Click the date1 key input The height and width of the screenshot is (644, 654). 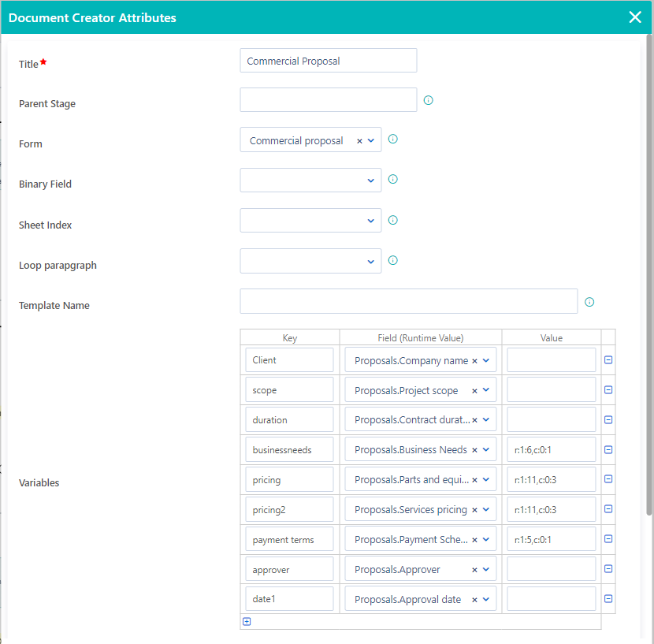(x=289, y=599)
